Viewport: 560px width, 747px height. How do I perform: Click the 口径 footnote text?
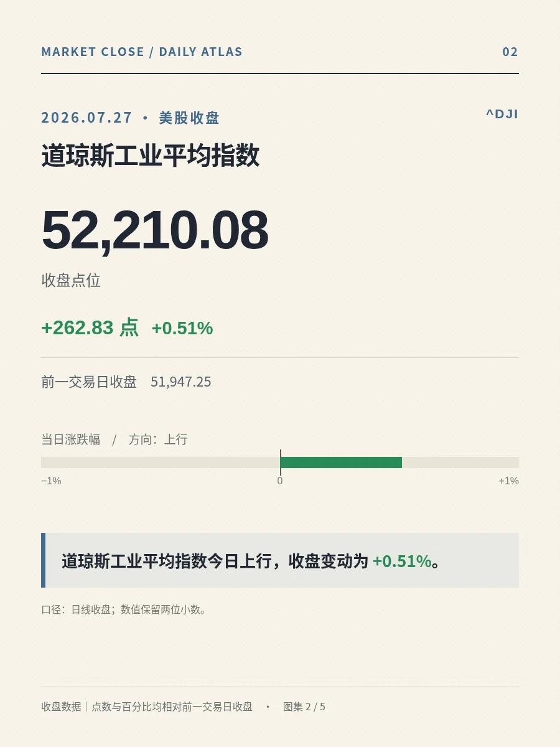point(124,609)
